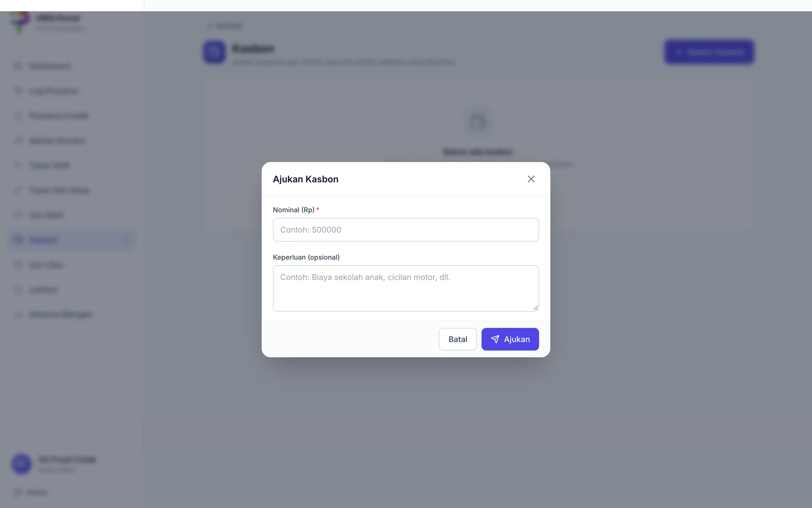This screenshot has width=812, height=508.
Task: Click the Nominal (Rp) input field
Action: [x=406, y=230]
